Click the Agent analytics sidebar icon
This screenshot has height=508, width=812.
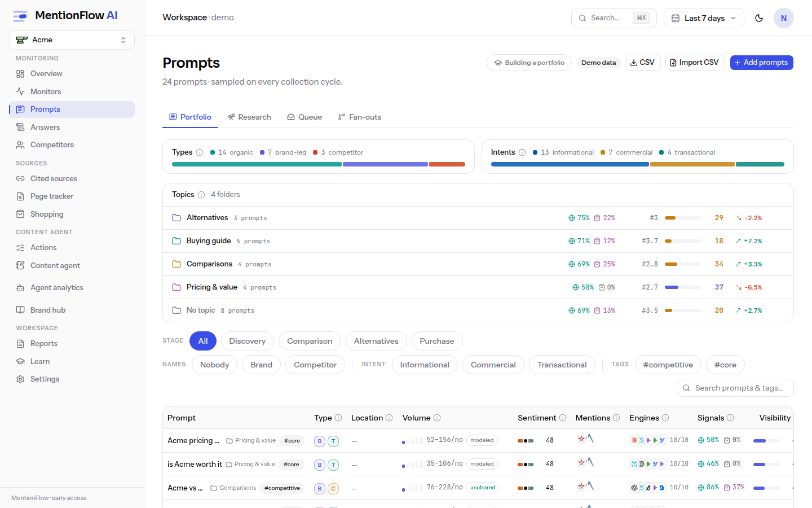tap(20, 288)
